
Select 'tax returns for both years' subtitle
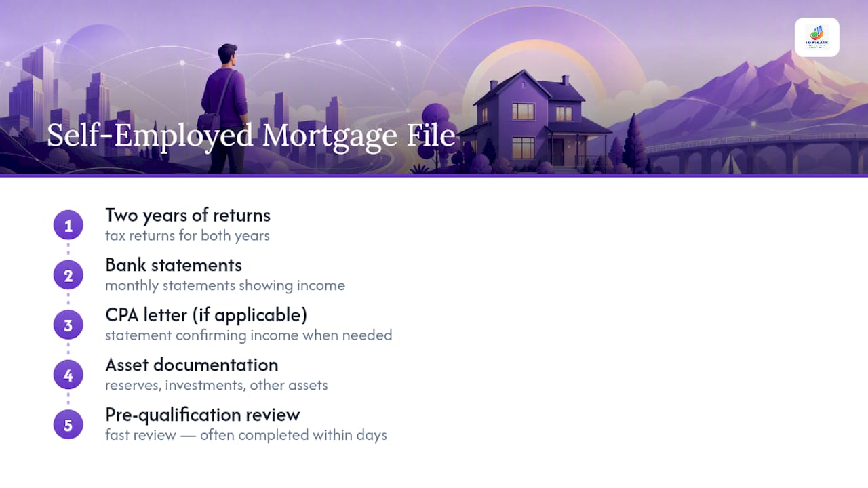click(187, 236)
